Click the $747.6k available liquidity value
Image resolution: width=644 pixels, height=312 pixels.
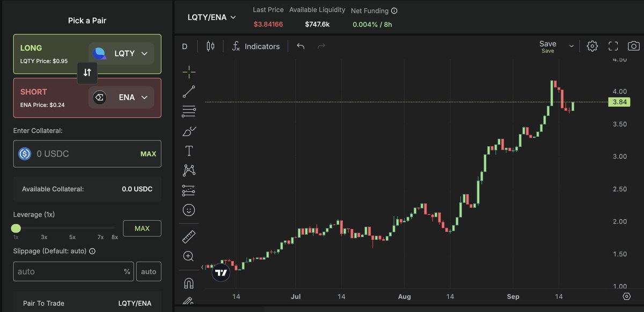[318, 24]
